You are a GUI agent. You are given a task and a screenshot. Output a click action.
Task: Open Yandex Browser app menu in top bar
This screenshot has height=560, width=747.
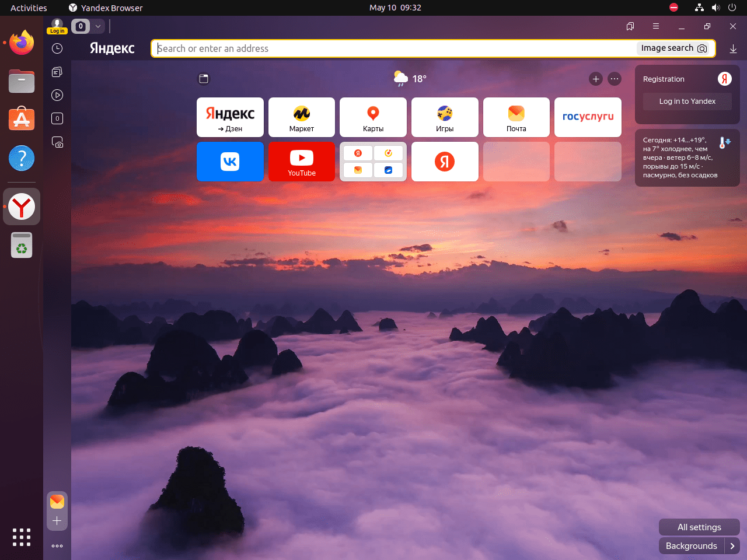[x=106, y=8]
